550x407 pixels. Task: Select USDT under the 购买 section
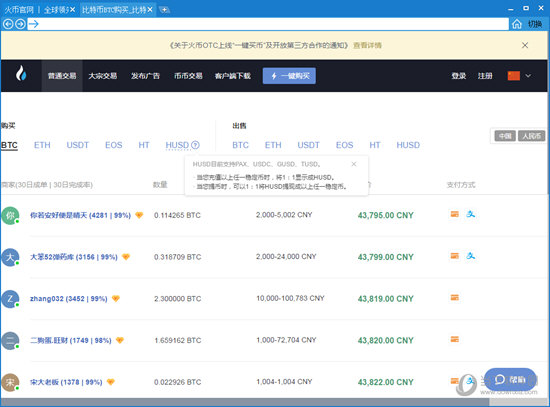click(78, 145)
